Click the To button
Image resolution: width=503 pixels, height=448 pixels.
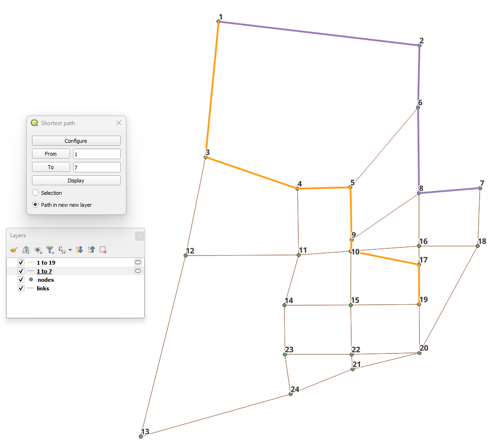click(x=51, y=167)
